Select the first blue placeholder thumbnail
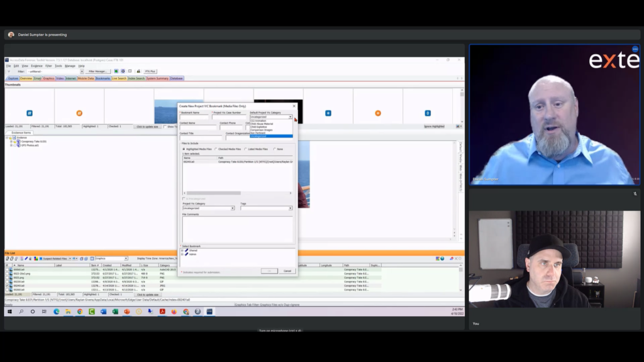 click(x=30, y=113)
